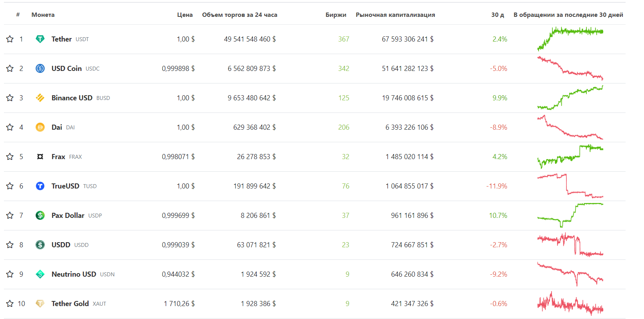Click the Tether coin logo icon
644x319 pixels.
(x=40, y=39)
